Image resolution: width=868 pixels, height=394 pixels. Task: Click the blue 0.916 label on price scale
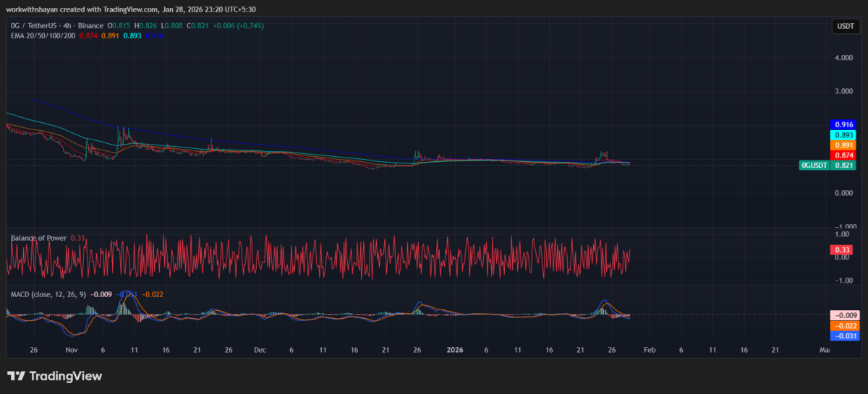coord(844,125)
